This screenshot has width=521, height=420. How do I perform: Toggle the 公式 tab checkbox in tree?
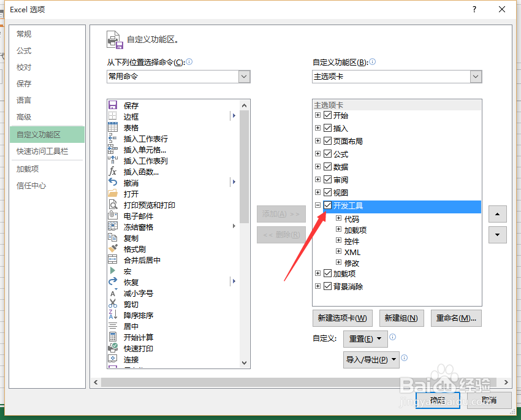[328, 153]
